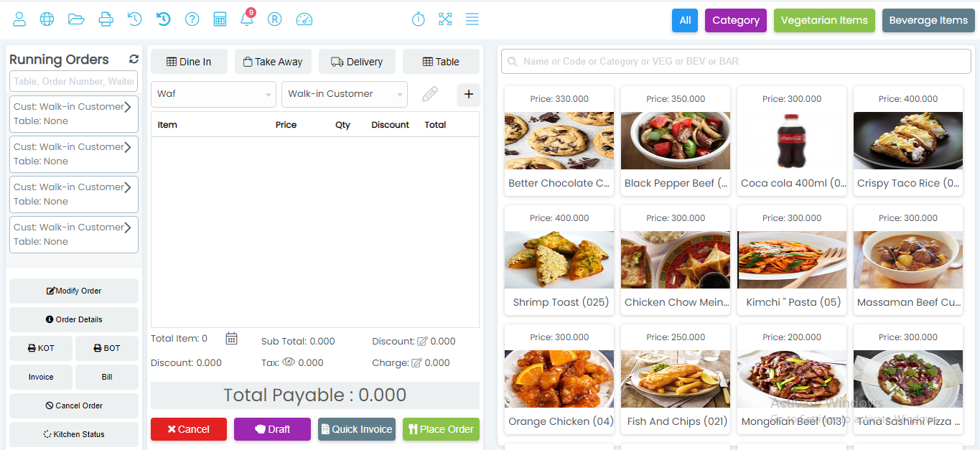
Task: Toggle the Tax eye visibility icon
Action: tap(289, 362)
